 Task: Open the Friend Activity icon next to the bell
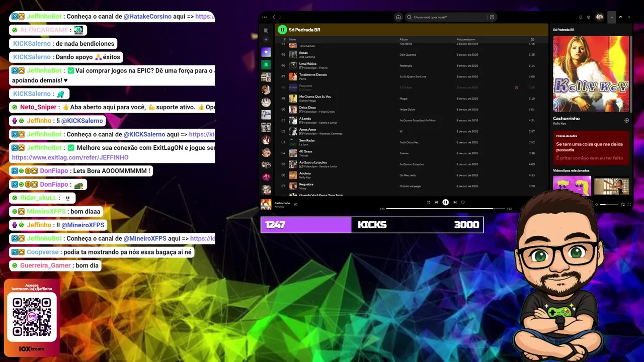click(589, 17)
